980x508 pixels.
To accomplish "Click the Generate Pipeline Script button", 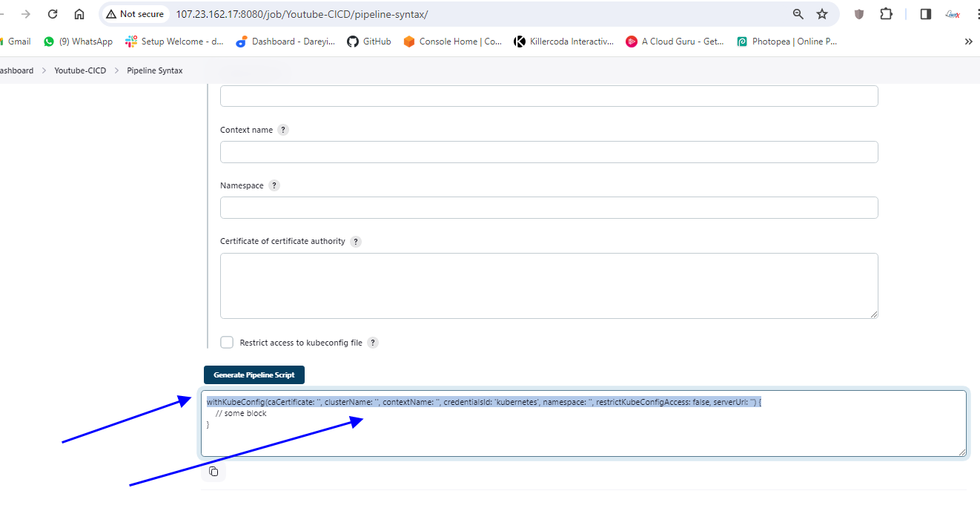I will pyautogui.click(x=254, y=375).
